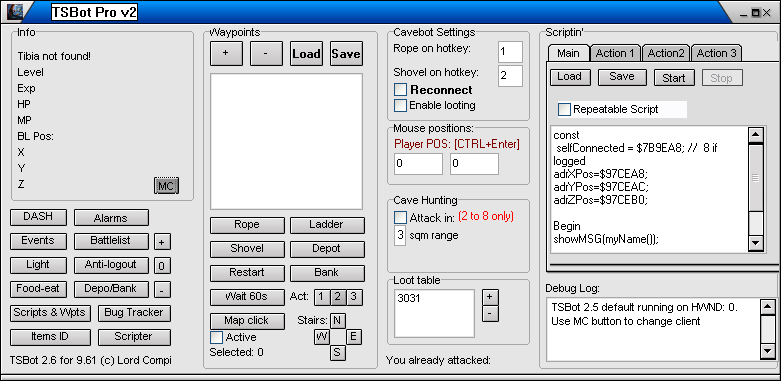Focus the Shovel on hotkey field
781x381 pixels.
point(510,76)
